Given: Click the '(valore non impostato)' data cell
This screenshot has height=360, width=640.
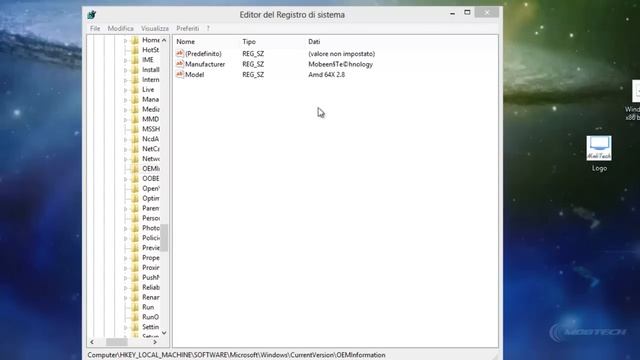Looking at the screenshot, I should 342,54.
